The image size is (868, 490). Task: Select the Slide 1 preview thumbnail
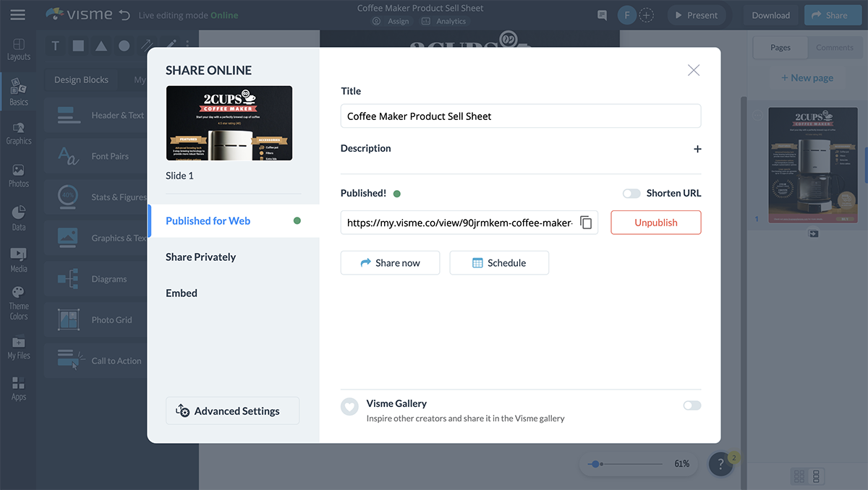pyautogui.click(x=229, y=123)
